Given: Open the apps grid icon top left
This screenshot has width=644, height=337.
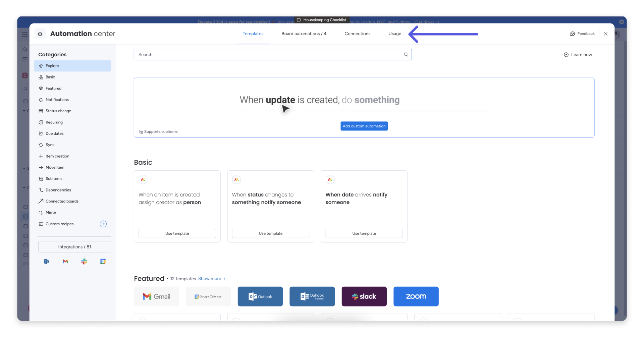Looking at the screenshot, I should (x=25, y=35).
